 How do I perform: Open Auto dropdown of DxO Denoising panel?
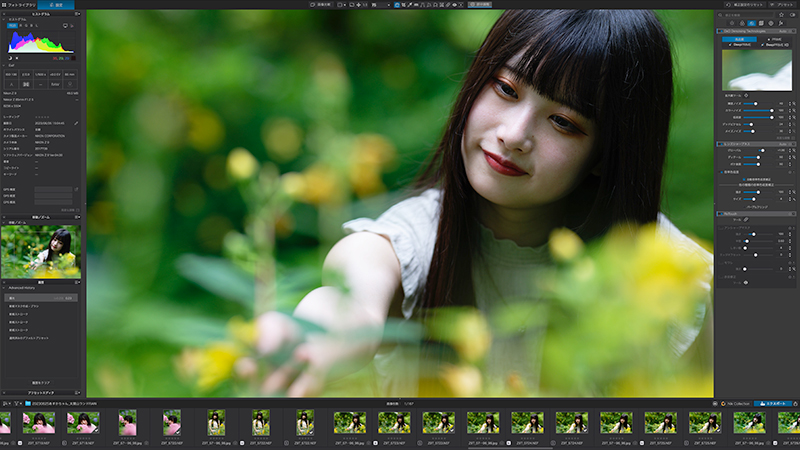click(x=785, y=31)
